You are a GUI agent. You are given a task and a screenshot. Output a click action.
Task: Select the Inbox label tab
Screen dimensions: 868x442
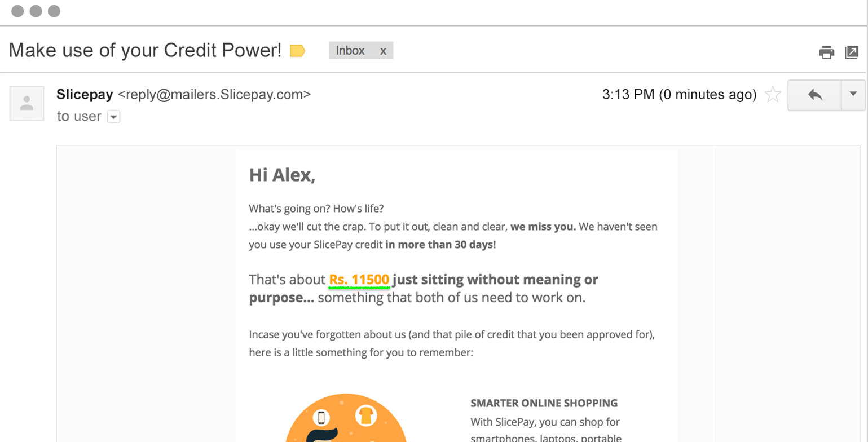click(349, 50)
